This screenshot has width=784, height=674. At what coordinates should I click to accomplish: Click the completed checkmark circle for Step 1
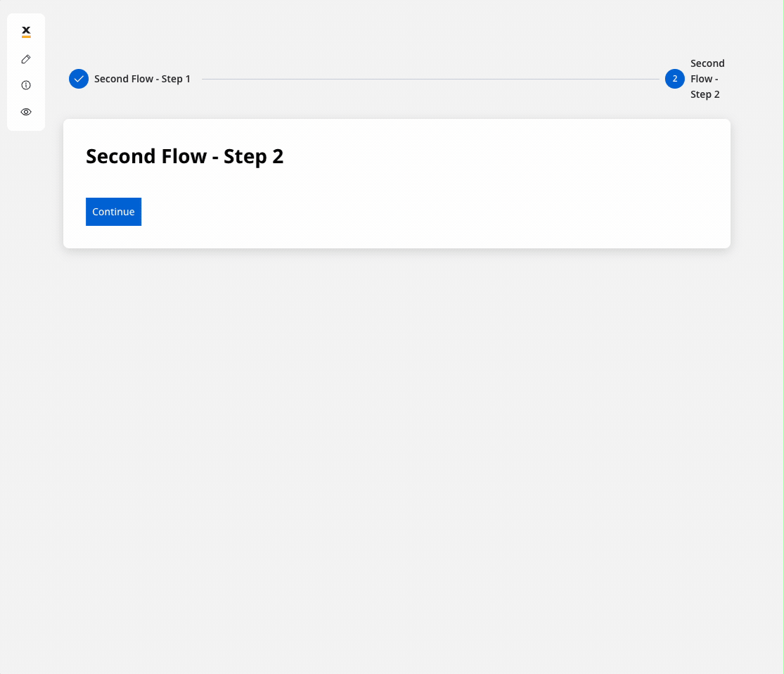click(79, 79)
